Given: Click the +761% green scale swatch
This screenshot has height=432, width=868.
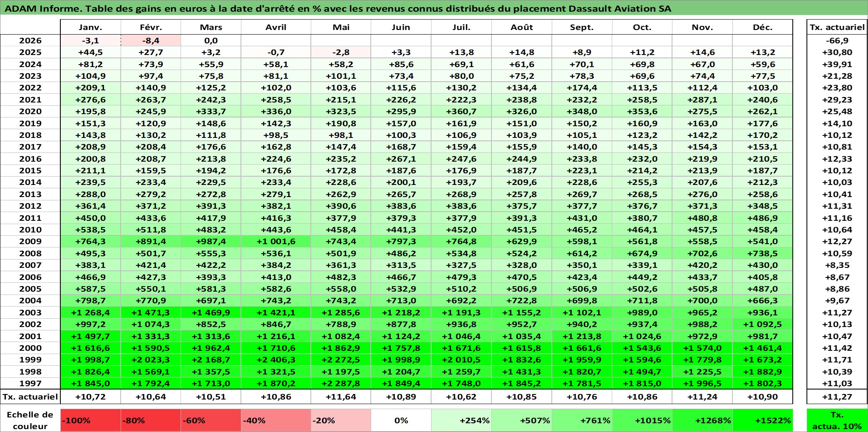Looking at the screenshot, I should [x=582, y=420].
